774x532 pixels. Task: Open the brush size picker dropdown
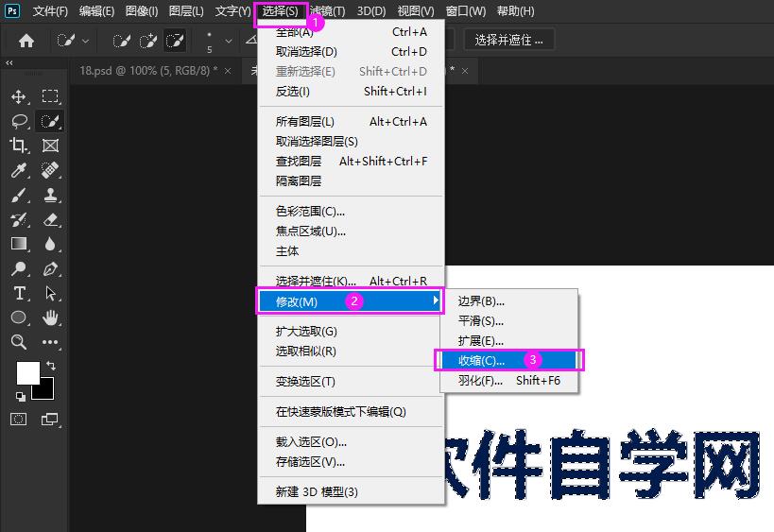[228, 41]
